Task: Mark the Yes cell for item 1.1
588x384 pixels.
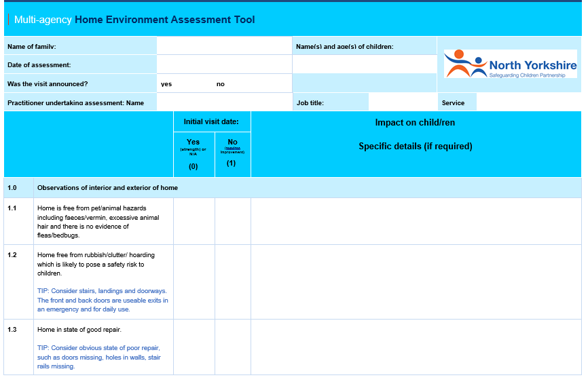Action: click(194, 221)
